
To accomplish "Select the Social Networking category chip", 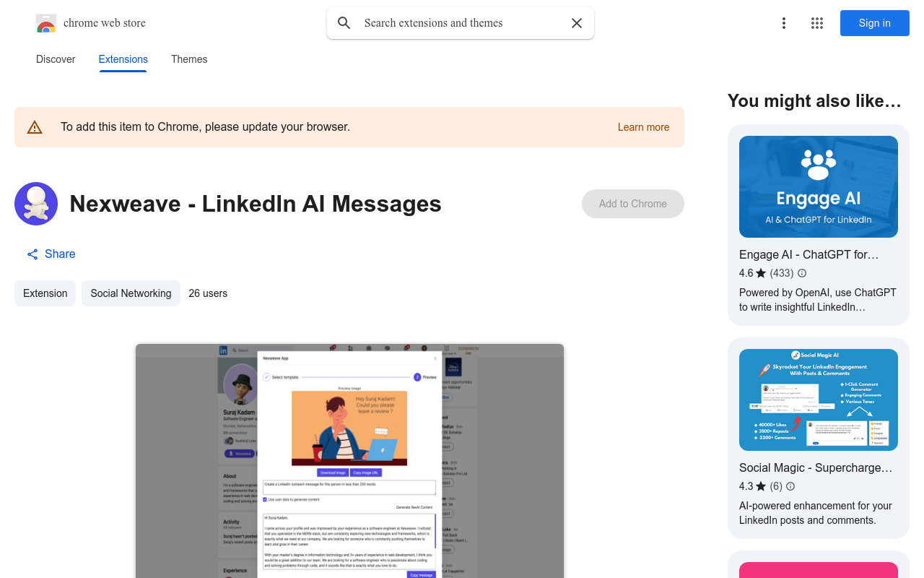I will click(x=131, y=293).
